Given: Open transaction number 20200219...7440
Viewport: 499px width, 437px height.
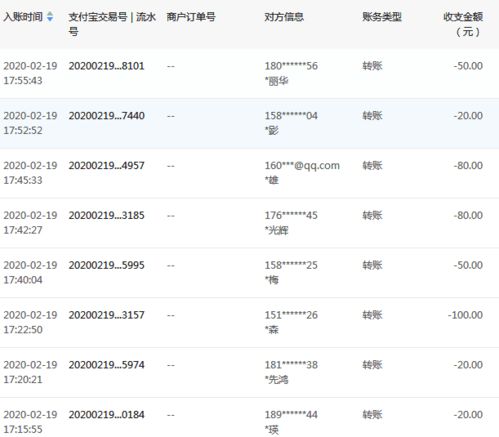Looking at the screenshot, I should coord(106,116).
